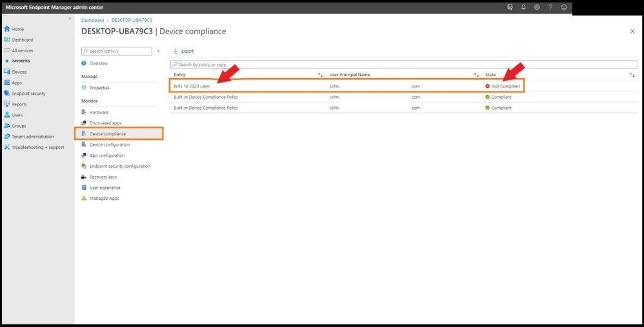Click the feedback smiley icon in the header
This screenshot has width=644, height=327.
[564, 7]
